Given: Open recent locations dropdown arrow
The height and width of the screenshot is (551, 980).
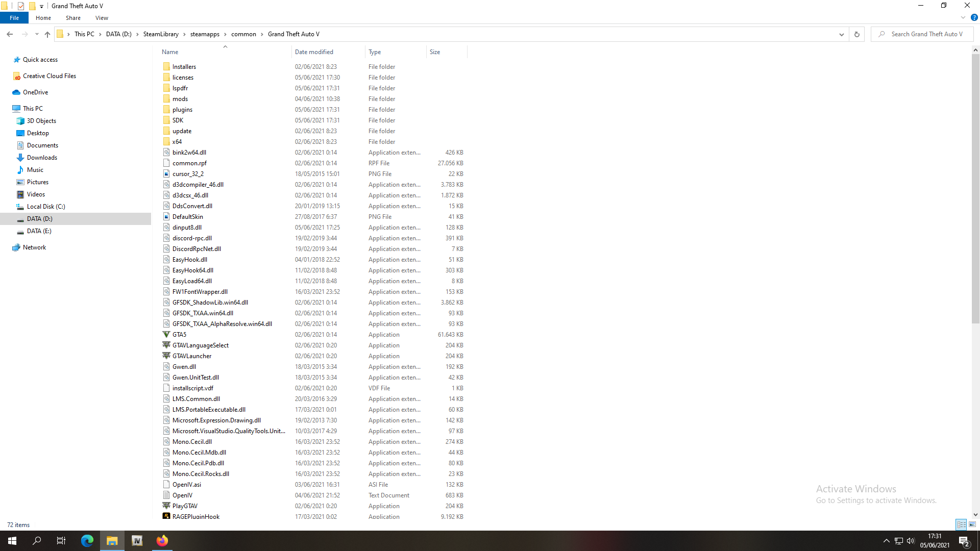Looking at the screenshot, I should pos(37,34).
